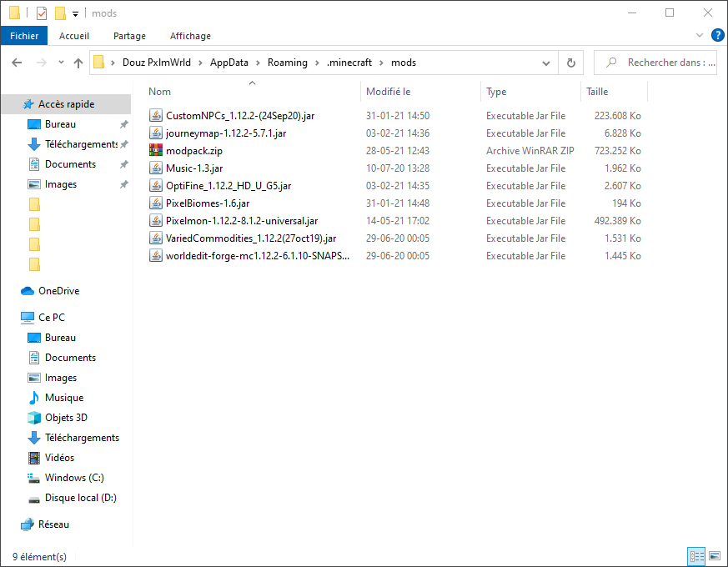Image resolution: width=728 pixels, height=567 pixels.
Task: Navigate to Roaming breadcrumb
Action: [x=288, y=63]
